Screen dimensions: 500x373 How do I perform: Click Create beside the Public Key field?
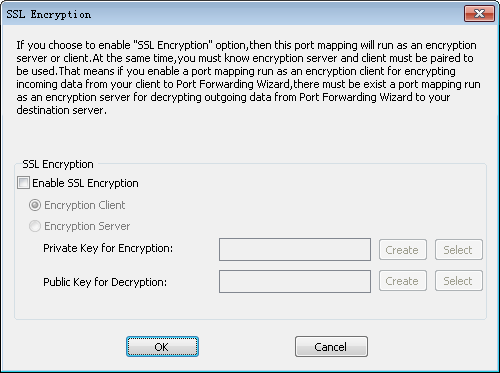(x=403, y=281)
